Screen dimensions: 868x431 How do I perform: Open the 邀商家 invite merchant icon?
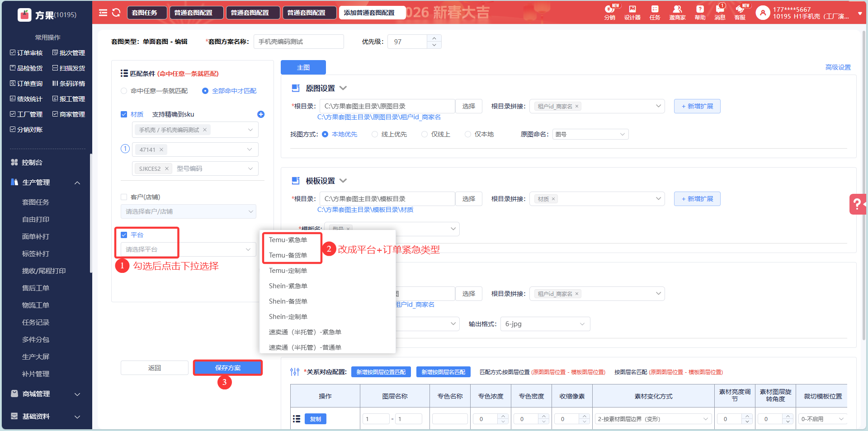(677, 12)
